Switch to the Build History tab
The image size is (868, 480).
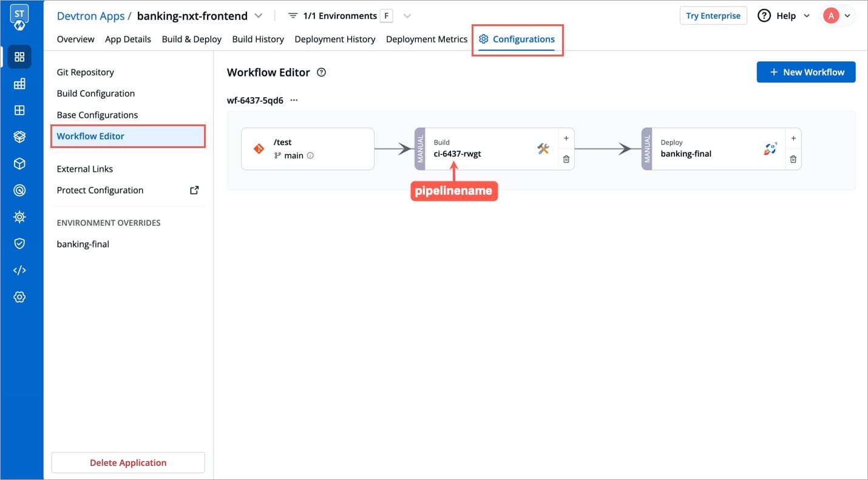[258, 39]
